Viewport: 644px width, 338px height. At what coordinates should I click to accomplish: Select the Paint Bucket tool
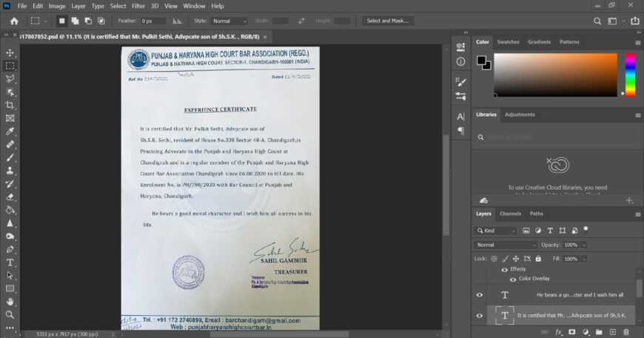pos(10,210)
